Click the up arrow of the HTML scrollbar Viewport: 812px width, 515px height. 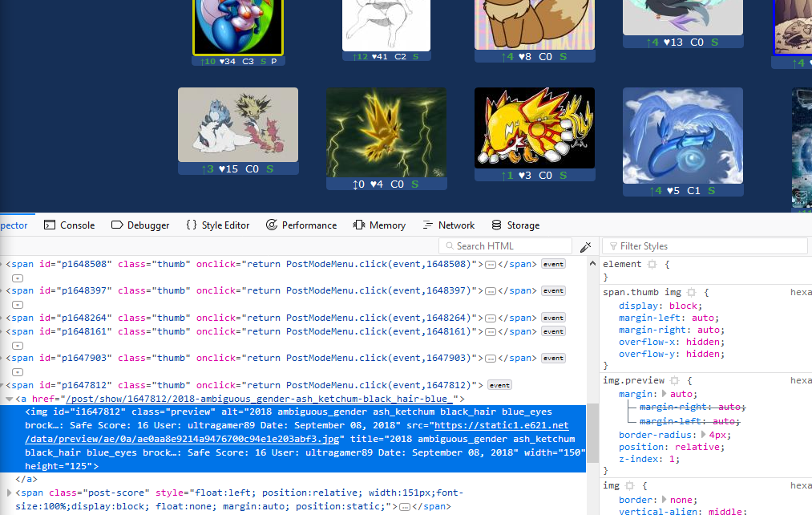click(x=592, y=264)
